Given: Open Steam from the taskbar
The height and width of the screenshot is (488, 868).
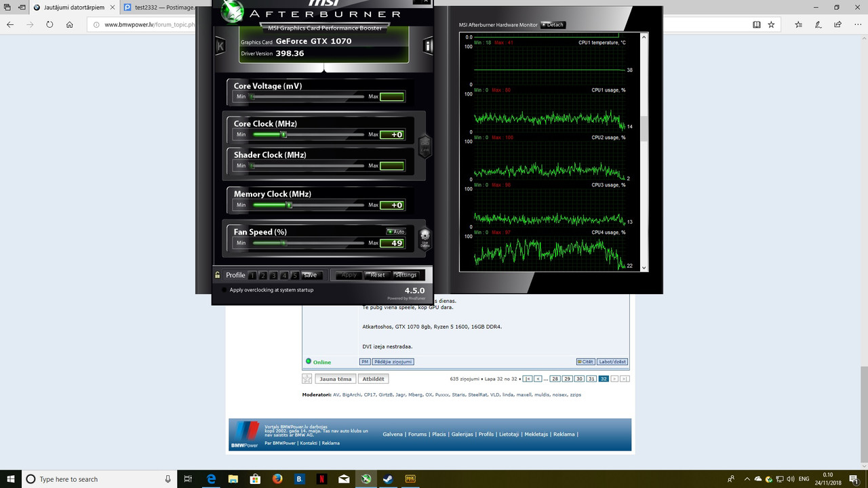Looking at the screenshot, I should click(x=388, y=479).
